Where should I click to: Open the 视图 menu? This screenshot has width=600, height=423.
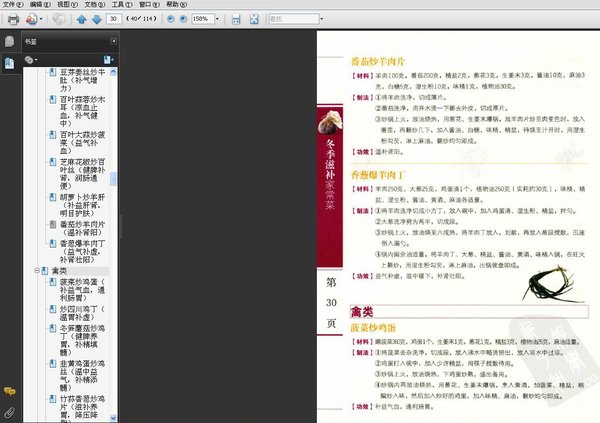pyautogui.click(x=67, y=4)
